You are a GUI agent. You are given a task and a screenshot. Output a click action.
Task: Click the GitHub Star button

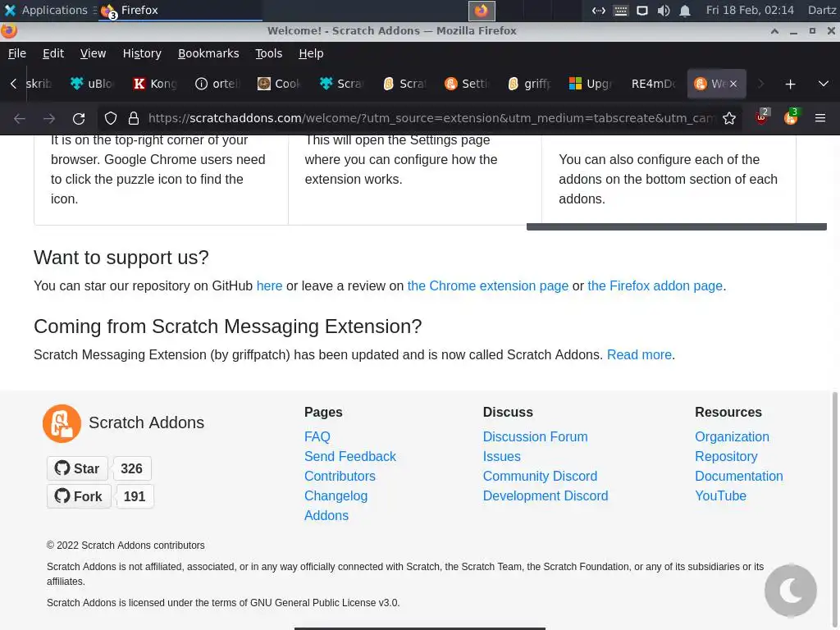click(x=77, y=468)
